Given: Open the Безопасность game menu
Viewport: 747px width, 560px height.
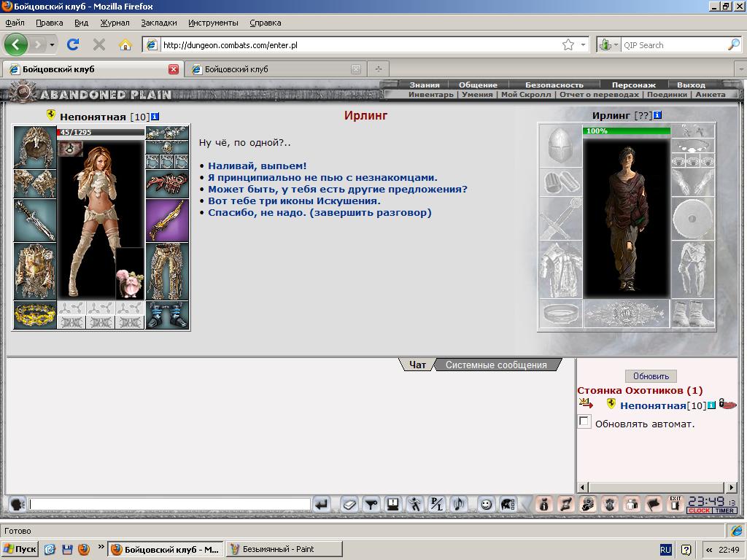Looking at the screenshot, I should (x=554, y=85).
